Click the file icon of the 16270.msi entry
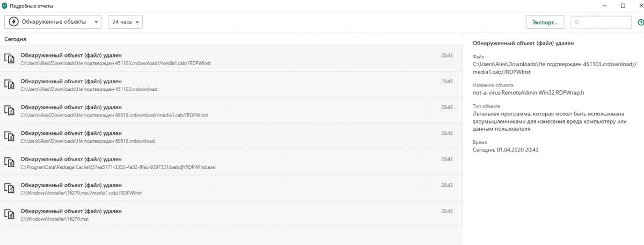Image resolution: width=644 pixels, height=245 pixels. 9,214
